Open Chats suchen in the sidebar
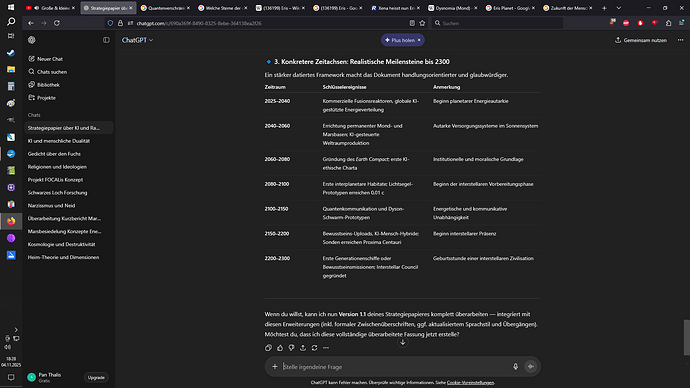The image size is (690, 388). [x=68, y=72]
